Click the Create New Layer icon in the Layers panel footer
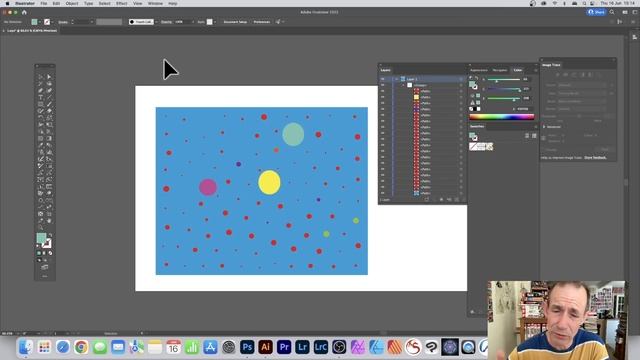Screen dimensions: 640x360 457,200
